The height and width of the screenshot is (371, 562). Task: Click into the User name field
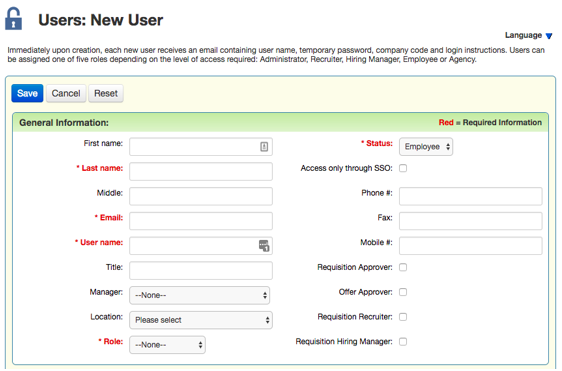point(201,246)
